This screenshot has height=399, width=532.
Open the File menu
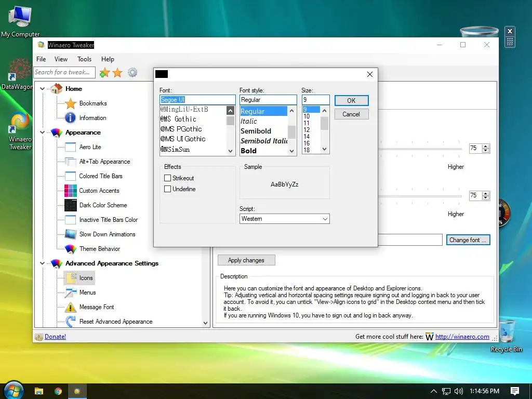pyautogui.click(x=41, y=59)
